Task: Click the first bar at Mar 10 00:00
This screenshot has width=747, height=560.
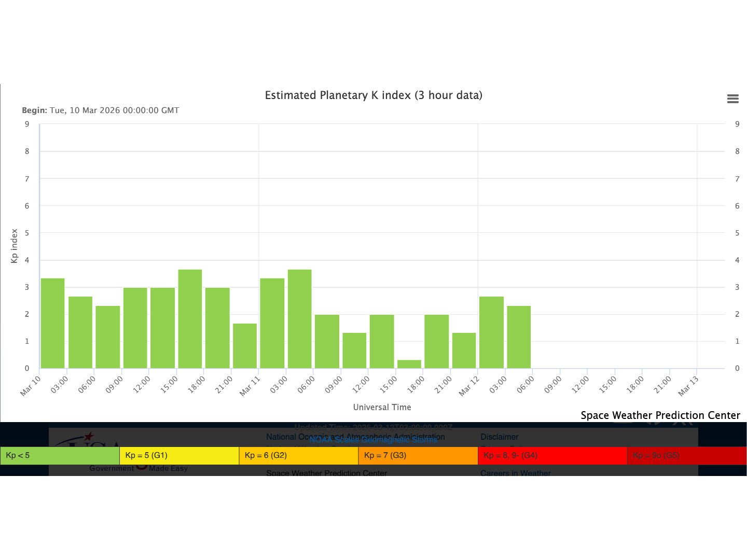Action: (53, 324)
